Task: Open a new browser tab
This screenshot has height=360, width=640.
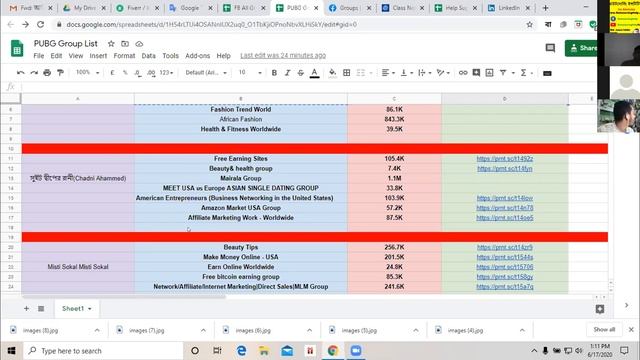Action: (545, 8)
